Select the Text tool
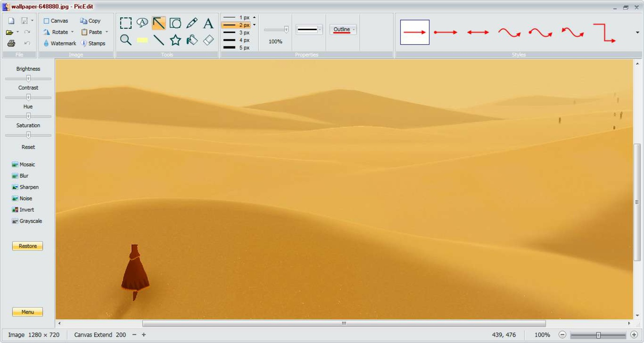Screen dimensions: 644x343 [208, 23]
